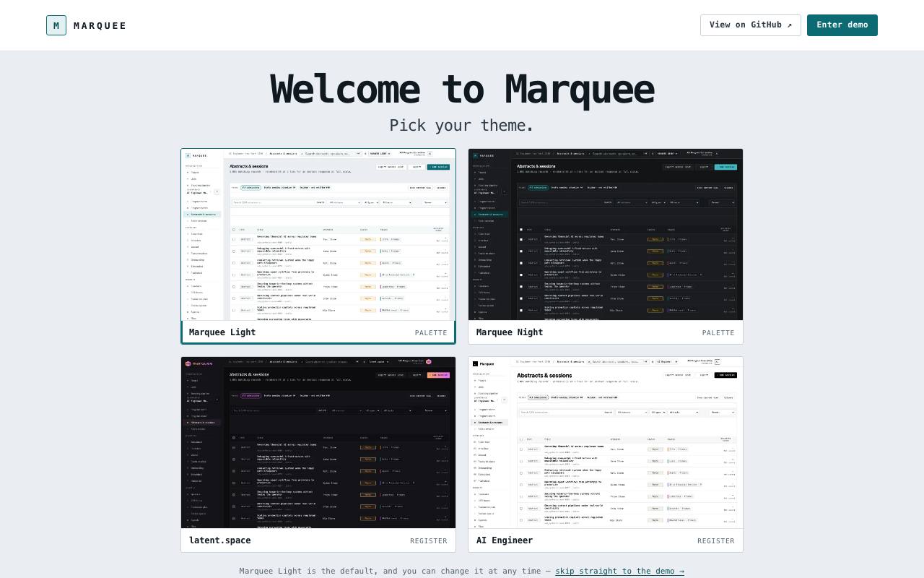Image resolution: width=924 pixels, height=578 pixels.
Task: Follow the skip straight to the demo link
Action: (x=619, y=571)
